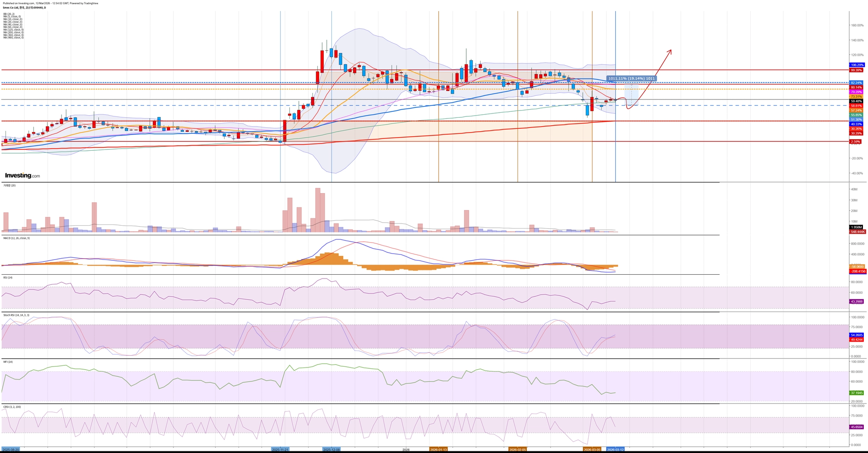Click the 106.29% blue price tag
This screenshot has height=453, width=868.
click(857, 65)
